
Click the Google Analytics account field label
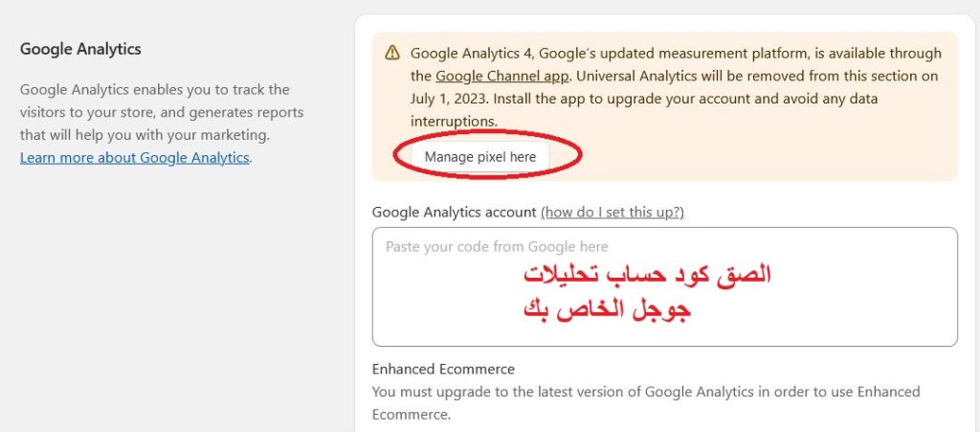[x=455, y=212]
